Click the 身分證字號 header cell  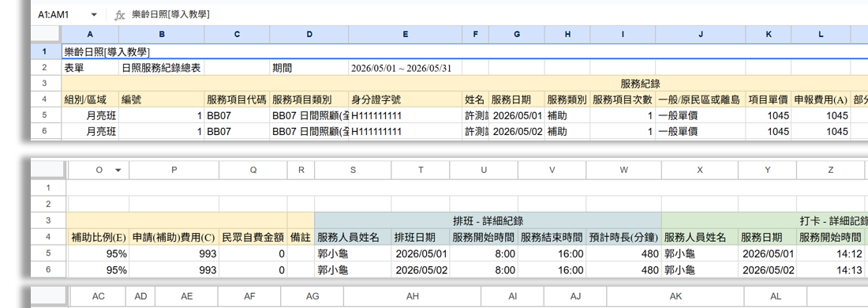[406, 100]
